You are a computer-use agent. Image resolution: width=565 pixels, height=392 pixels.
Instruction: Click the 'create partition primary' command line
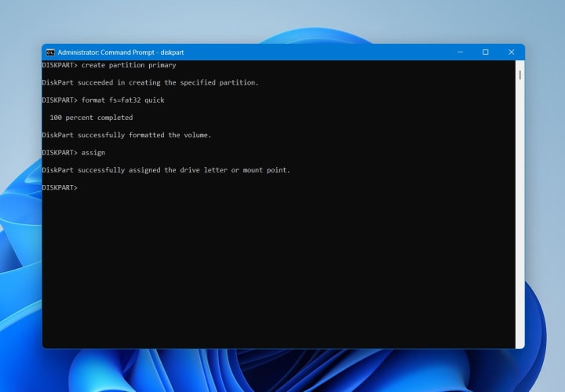pyautogui.click(x=109, y=65)
